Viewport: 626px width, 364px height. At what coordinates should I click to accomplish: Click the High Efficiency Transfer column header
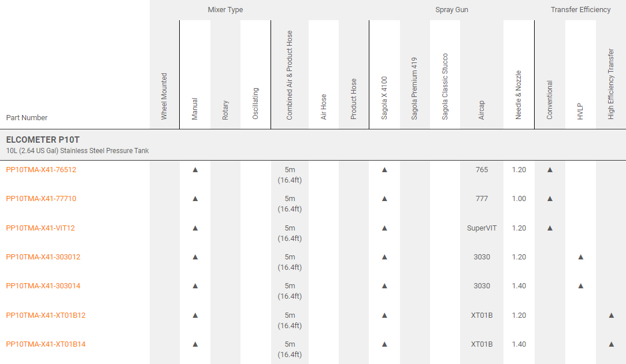[x=611, y=84]
